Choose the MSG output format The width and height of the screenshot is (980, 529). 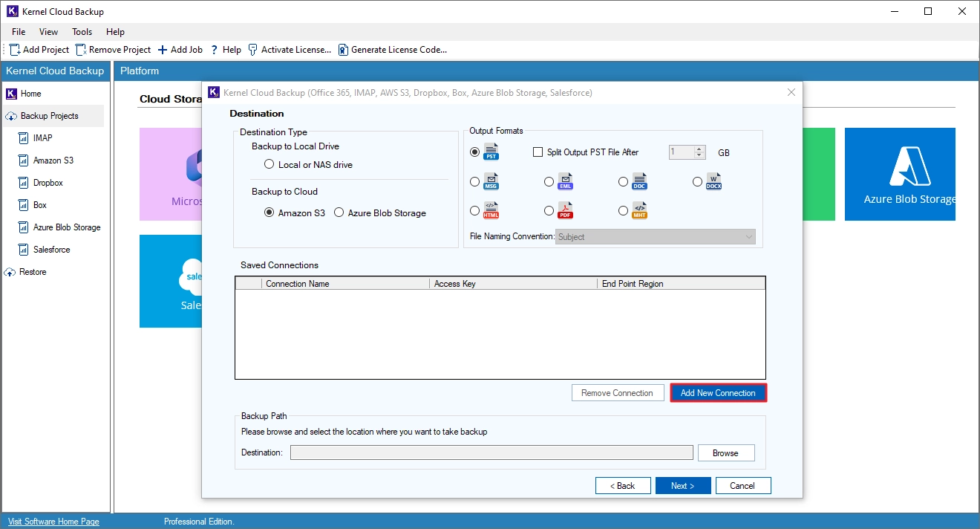pyautogui.click(x=475, y=182)
